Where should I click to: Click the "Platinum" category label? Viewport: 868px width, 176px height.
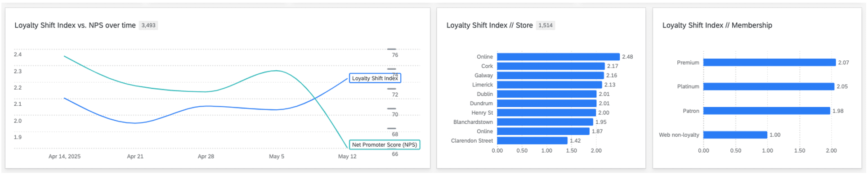[688, 86]
